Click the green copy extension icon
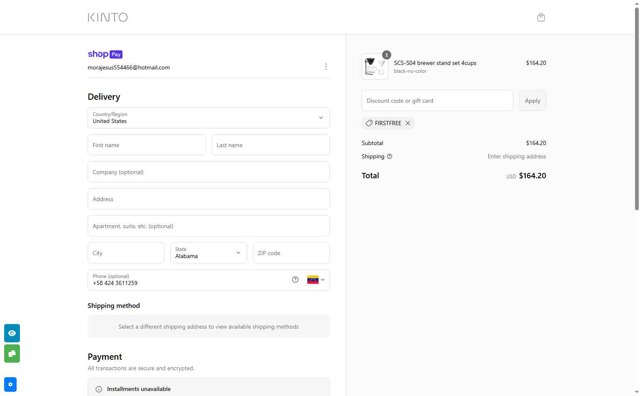 [12, 354]
